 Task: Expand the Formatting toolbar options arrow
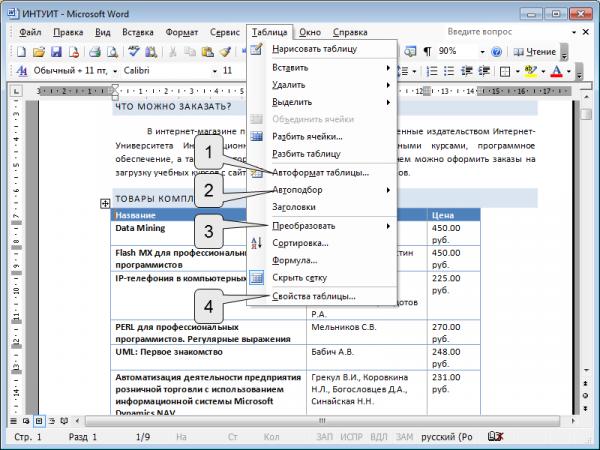pos(579,72)
